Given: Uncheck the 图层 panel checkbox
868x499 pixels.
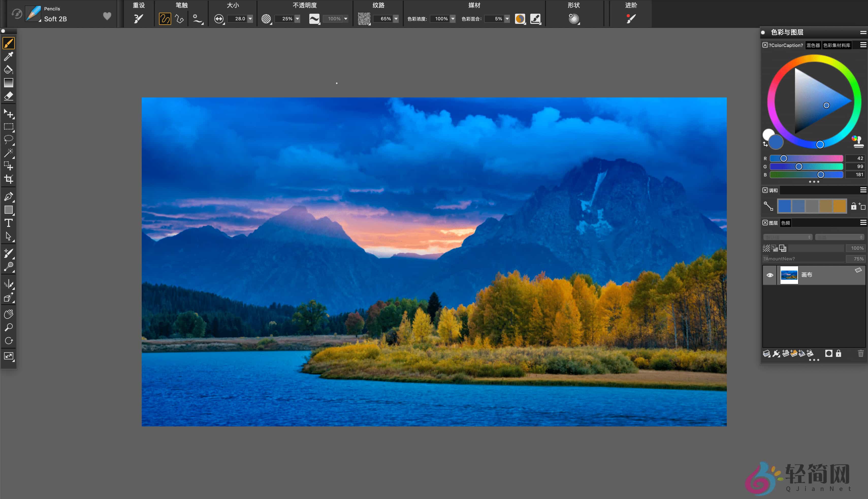Looking at the screenshot, I should (765, 223).
